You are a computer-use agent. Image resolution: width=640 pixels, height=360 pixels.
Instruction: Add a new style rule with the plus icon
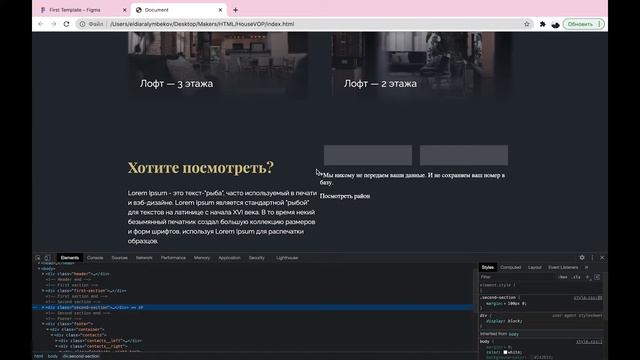(588, 277)
